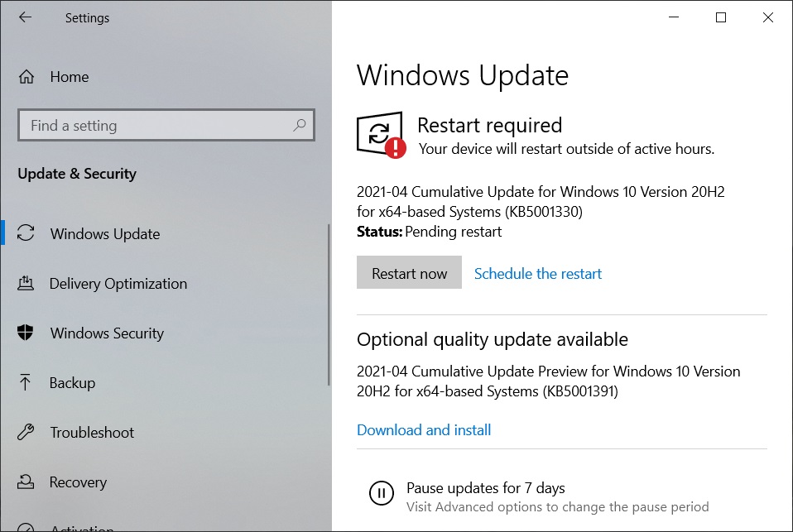Click the restart required status icon
Image resolution: width=793 pixels, height=532 pixels.
coord(381,135)
